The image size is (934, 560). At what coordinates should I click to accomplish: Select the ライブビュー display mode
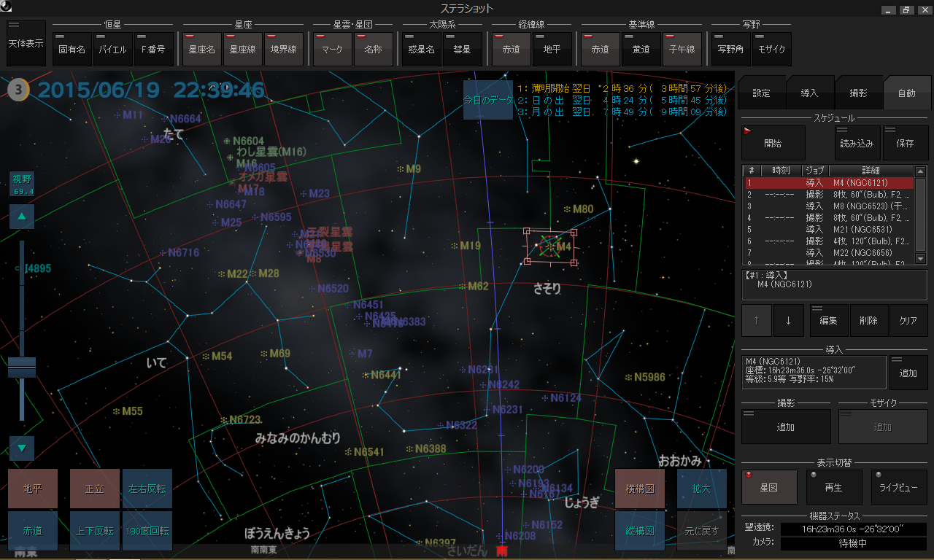click(x=898, y=487)
